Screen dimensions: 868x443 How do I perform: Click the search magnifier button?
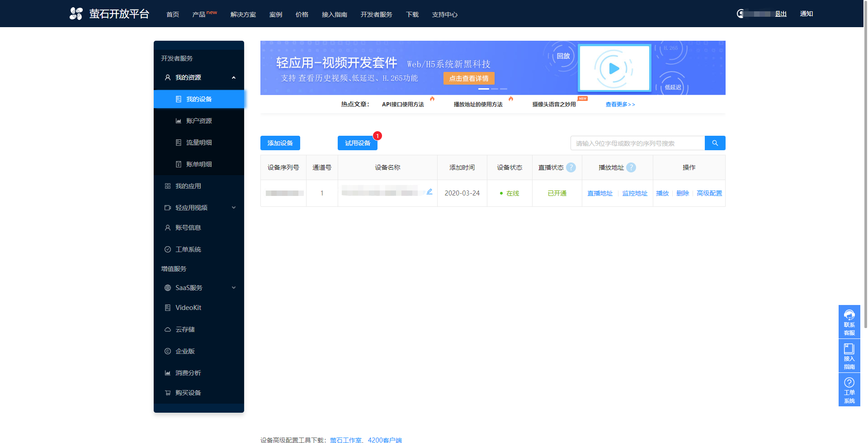tap(715, 143)
